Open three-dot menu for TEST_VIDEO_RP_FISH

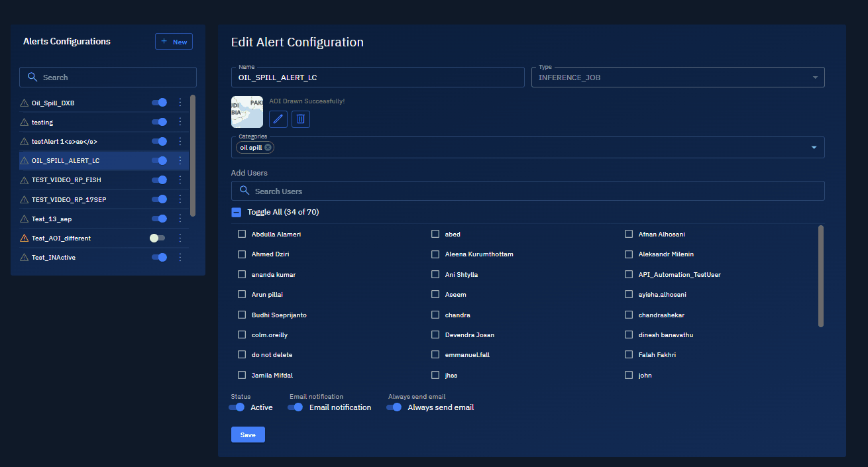pyautogui.click(x=180, y=180)
